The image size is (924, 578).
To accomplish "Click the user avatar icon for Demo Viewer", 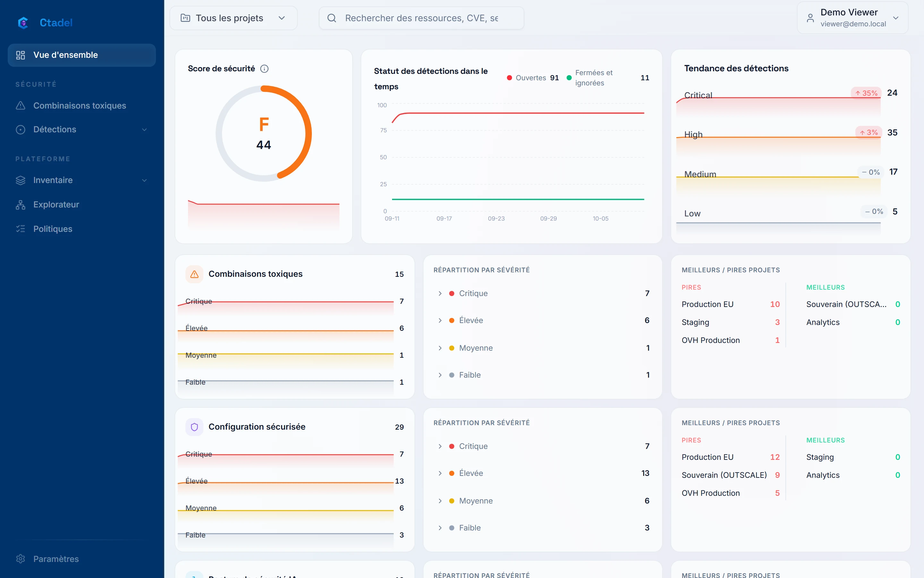I will (810, 18).
